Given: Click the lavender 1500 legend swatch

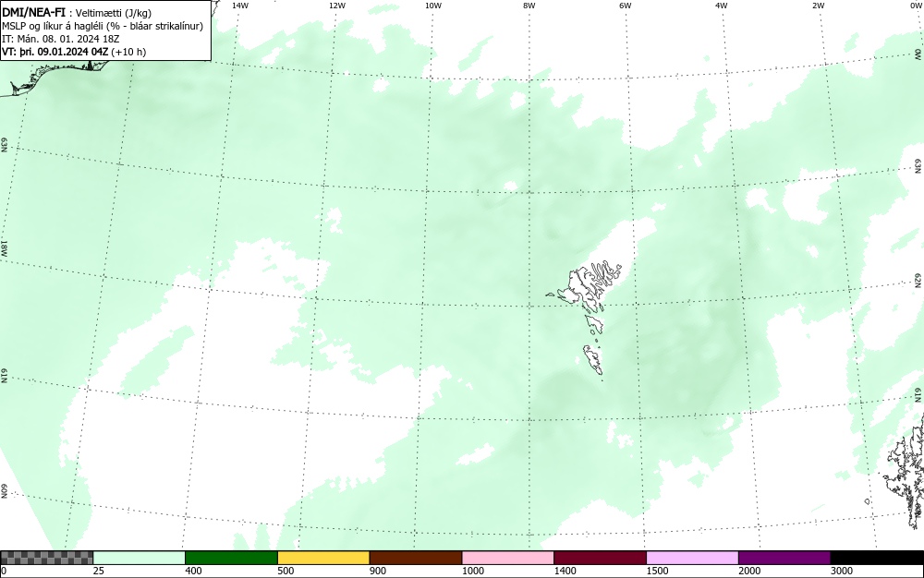Looking at the screenshot, I should pos(692,558).
